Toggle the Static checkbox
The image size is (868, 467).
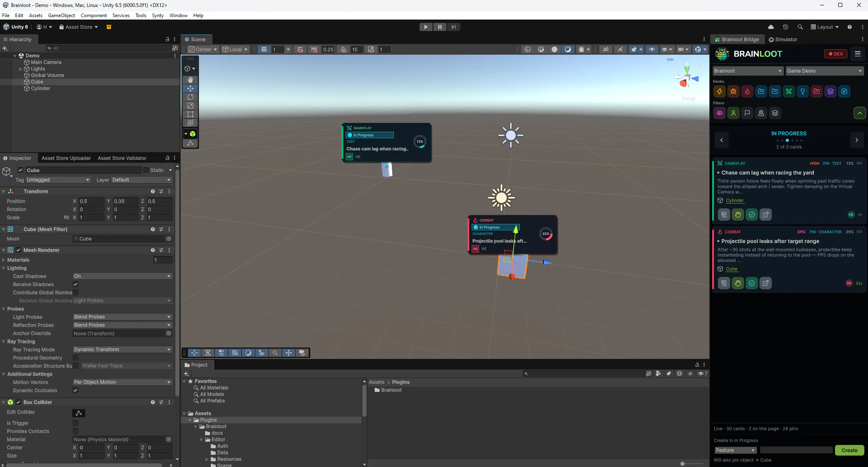(x=146, y=170)
